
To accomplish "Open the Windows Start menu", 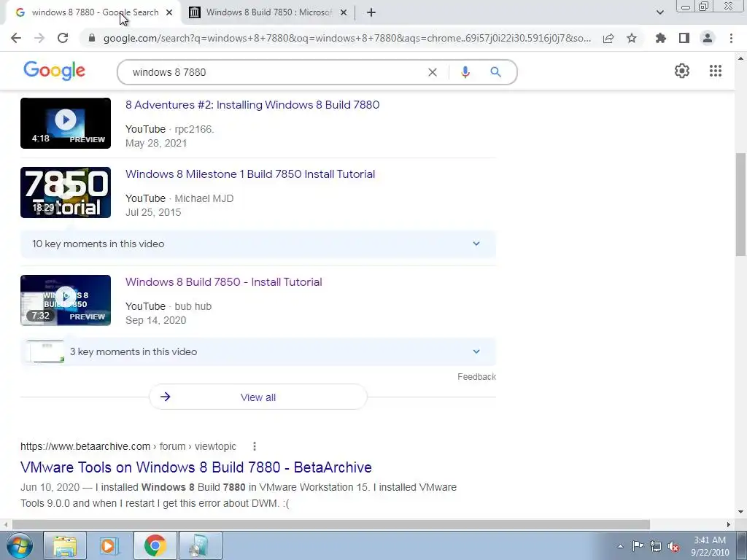I will pos(19,545).
